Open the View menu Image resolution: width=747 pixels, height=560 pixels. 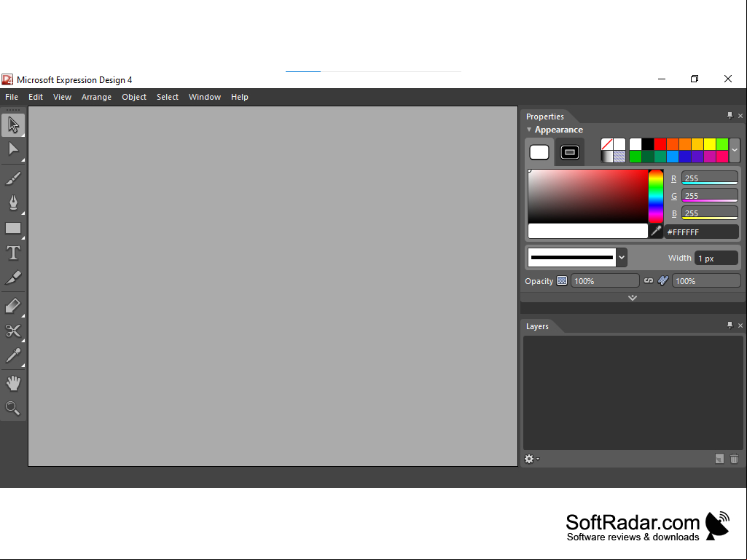pos(63,97)
